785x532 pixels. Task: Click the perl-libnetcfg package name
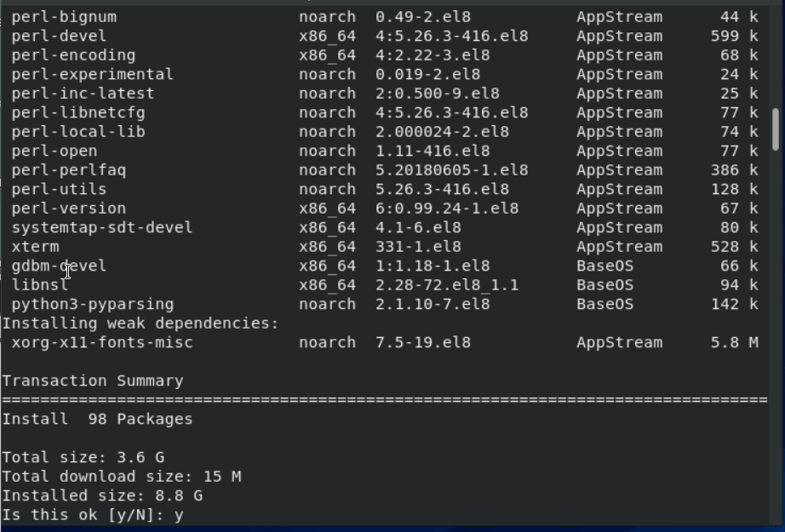click(78, 112)
